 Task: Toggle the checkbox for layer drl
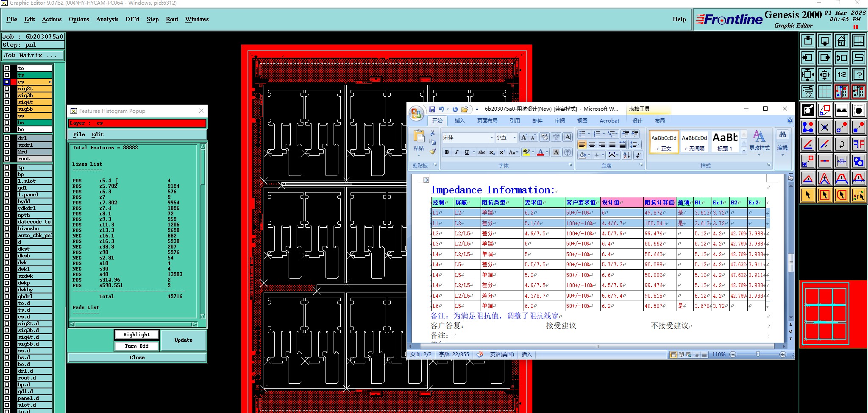click(7, 138)
